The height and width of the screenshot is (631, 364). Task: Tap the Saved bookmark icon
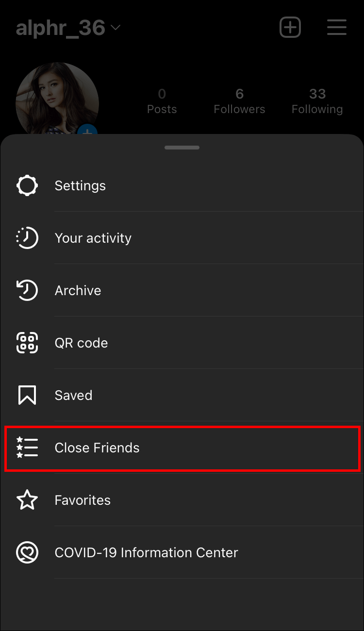click(27, 395)
